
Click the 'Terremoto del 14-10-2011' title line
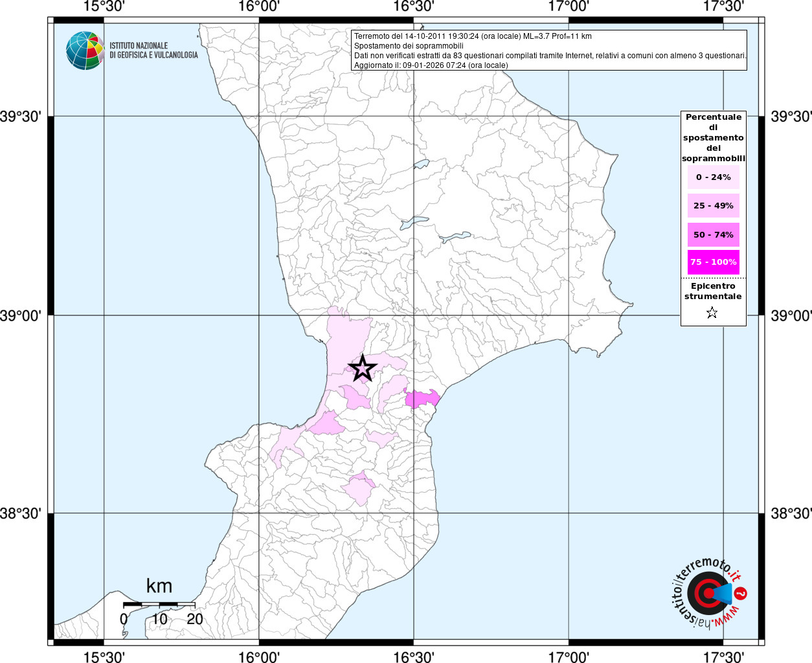(473, 36)
